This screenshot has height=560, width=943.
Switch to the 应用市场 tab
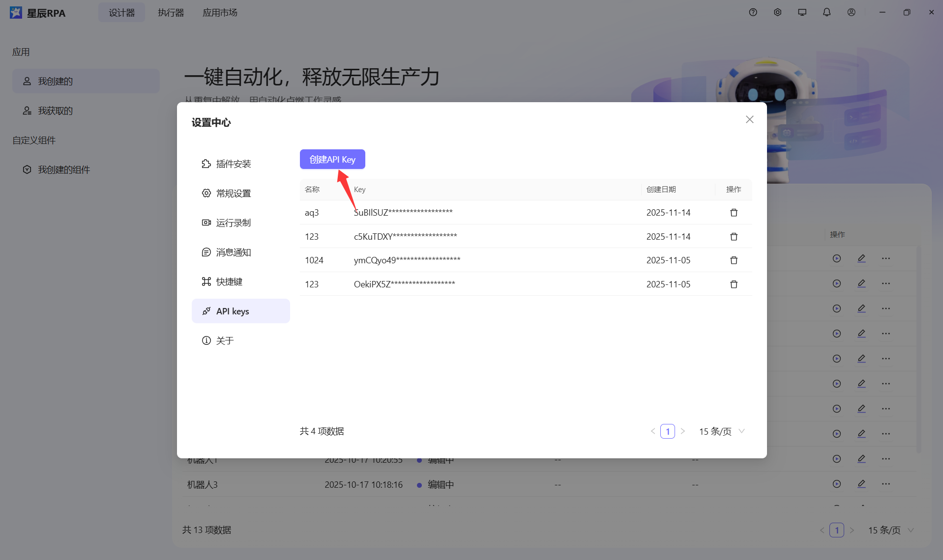(x=219, y=12)
